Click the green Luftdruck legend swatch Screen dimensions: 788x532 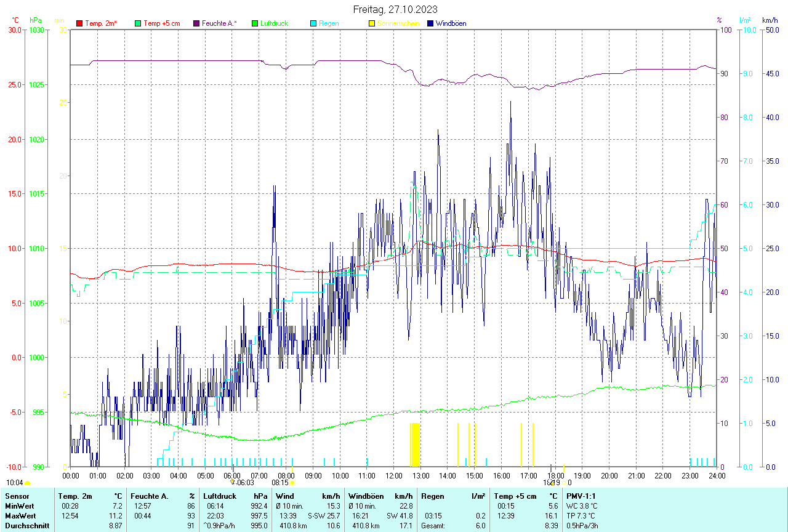point(255,23)
